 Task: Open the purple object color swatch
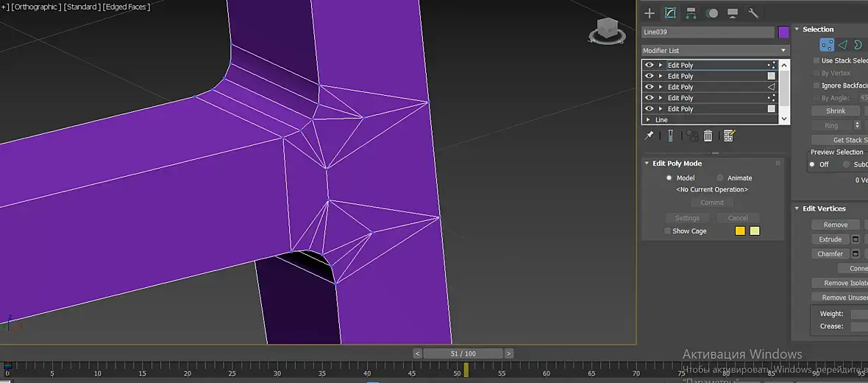(x=783, y=32)
